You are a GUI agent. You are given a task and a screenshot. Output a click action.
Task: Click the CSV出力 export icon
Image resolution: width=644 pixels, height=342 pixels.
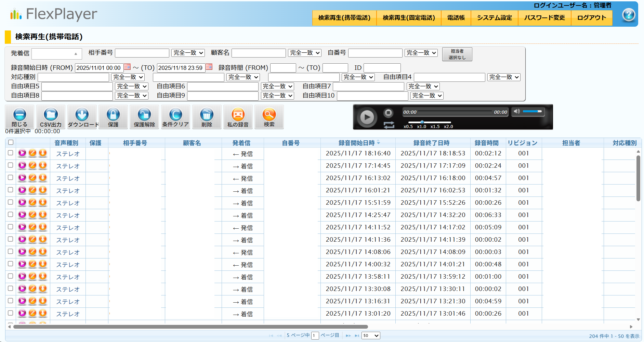pyautogui.click(x=51, y=117)
